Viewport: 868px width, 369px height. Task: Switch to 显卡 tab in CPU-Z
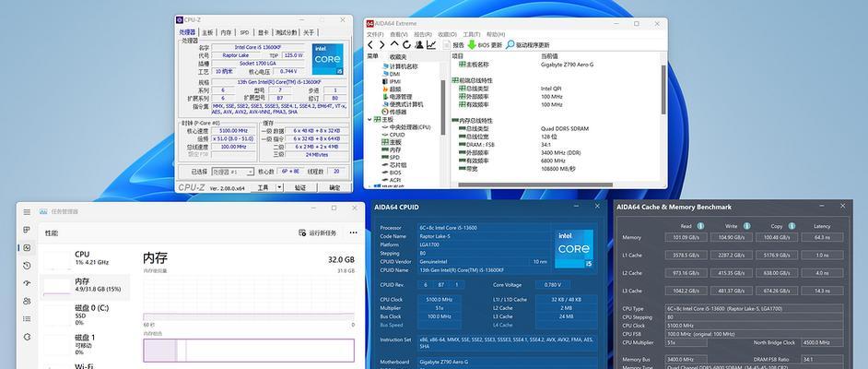pos(264,32)
